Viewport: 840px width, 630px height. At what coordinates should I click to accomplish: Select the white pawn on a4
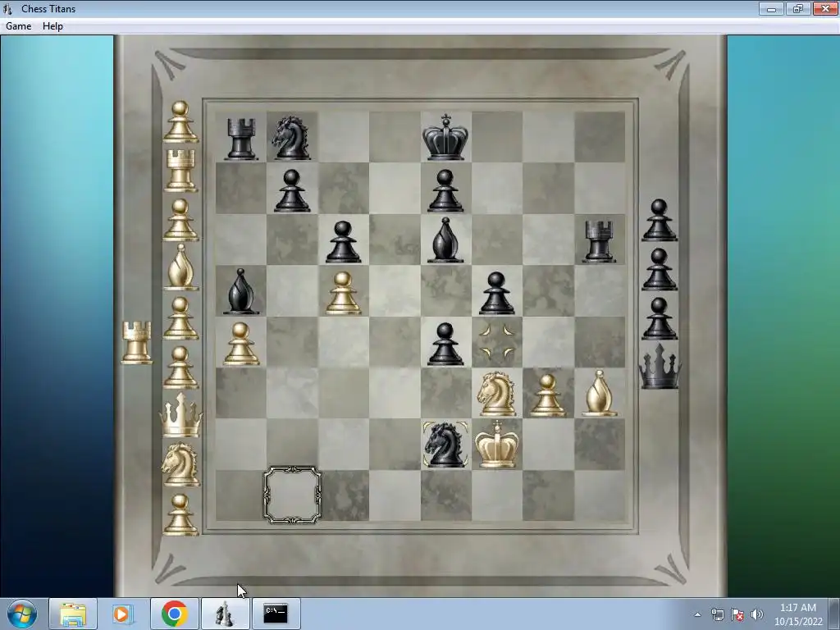click(x=241, y=344)
